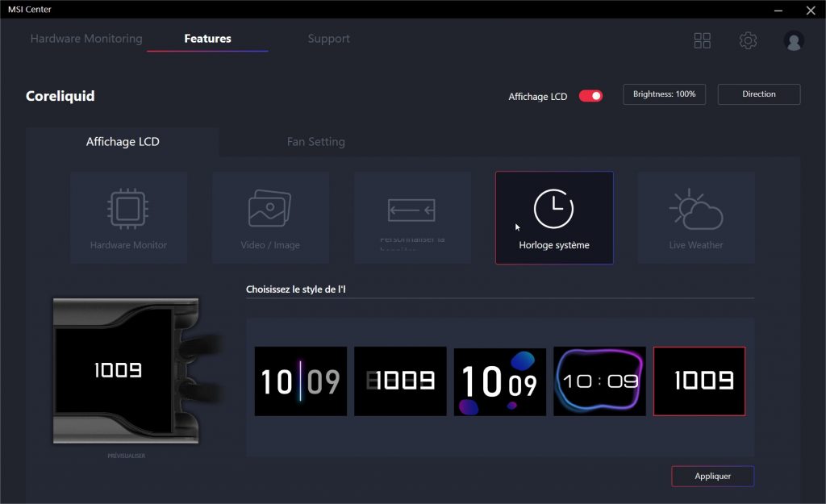Click the cooler LCD preview image

pos(126,371)
